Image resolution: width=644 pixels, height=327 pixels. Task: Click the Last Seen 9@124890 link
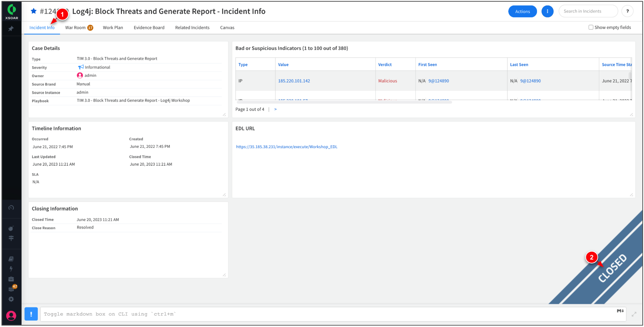coord(531,81)
